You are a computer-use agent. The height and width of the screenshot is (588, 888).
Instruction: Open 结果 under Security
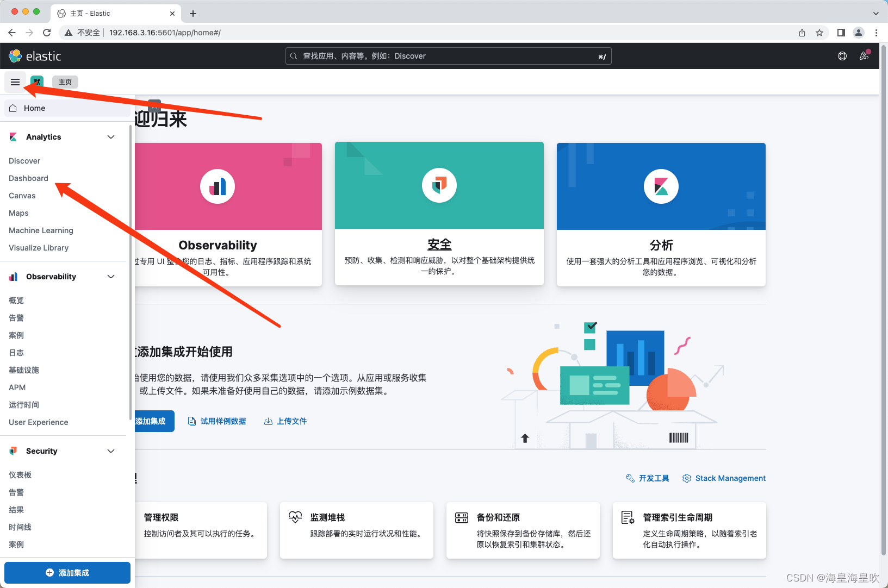click(16, 510)
